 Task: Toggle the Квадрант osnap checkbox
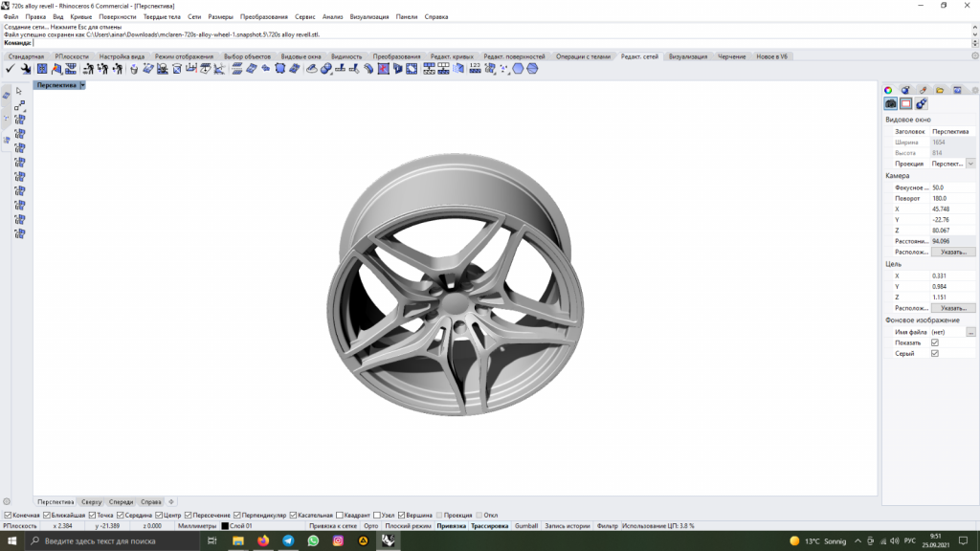pos(340,515)
